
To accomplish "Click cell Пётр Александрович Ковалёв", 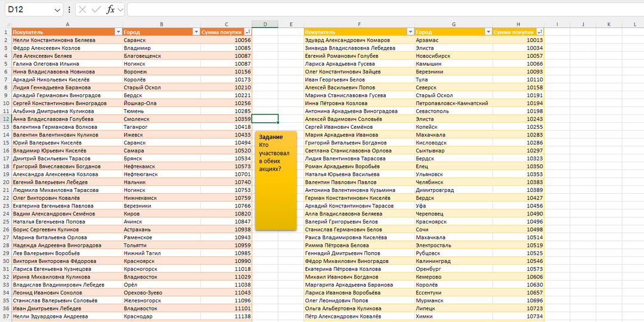I will click(x=360, y=316).
